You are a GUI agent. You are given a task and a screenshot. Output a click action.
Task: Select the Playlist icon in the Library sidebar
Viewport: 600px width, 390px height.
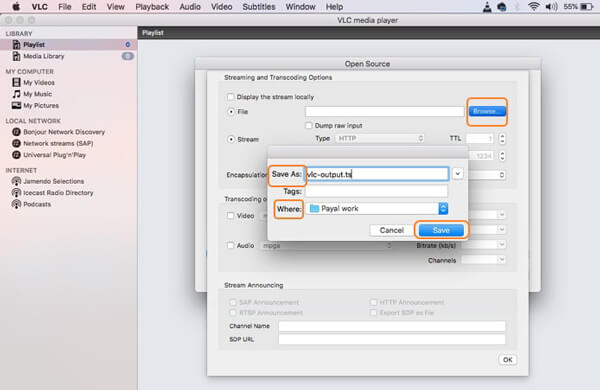[x=16, y=45]
